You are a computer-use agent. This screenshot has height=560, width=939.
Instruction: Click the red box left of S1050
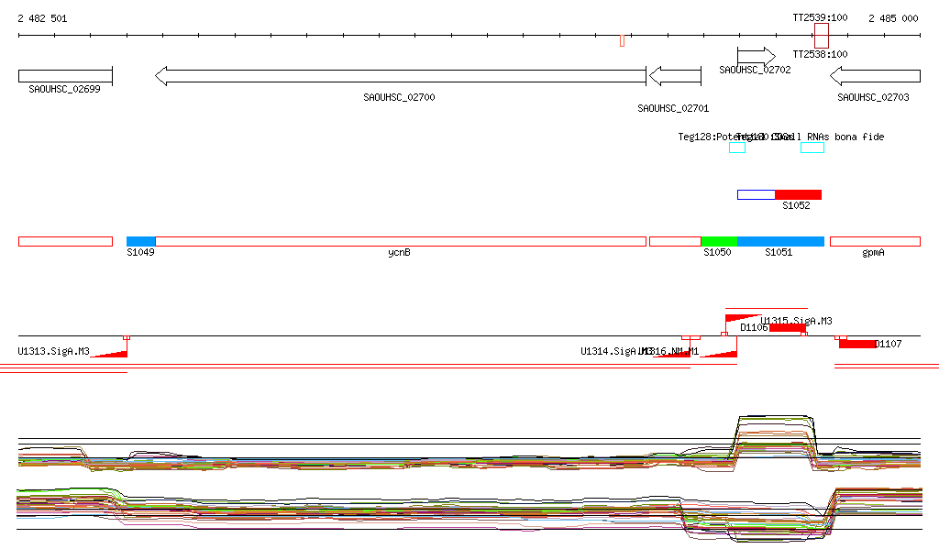click(676, 242)
